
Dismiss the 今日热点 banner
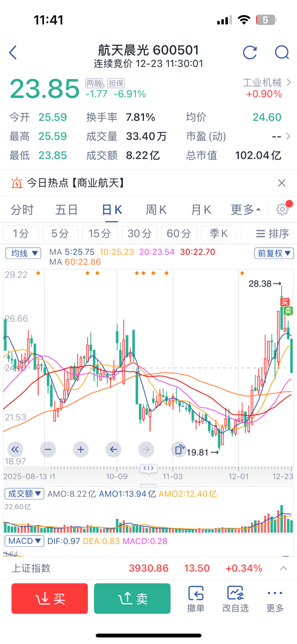pyautogui.click(x=282, y=183)
